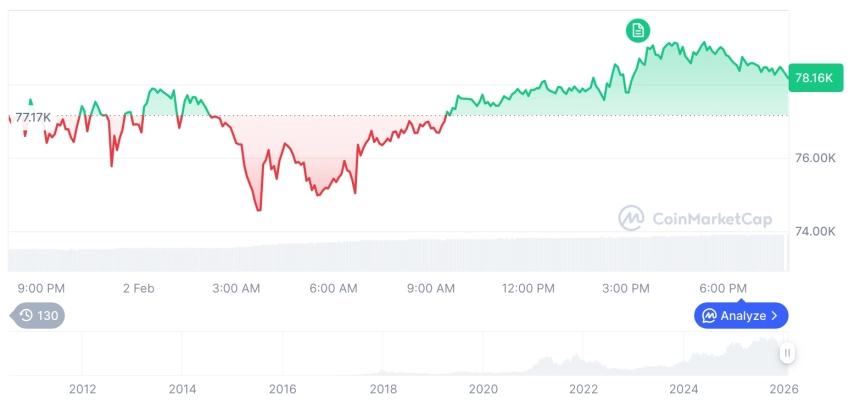Click the logo icon inside the Analyze button
The height and width of the screenshot is (401, 860).
709,316
